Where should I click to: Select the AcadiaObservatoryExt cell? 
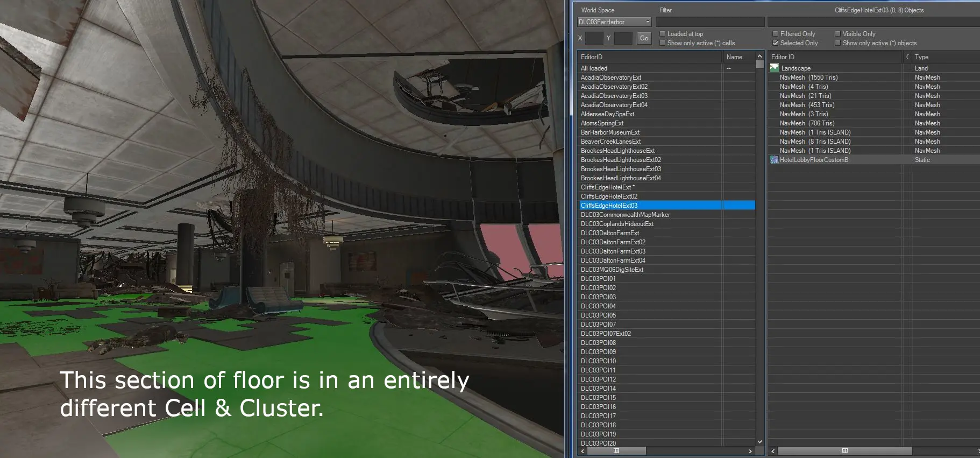click(666, 77)
